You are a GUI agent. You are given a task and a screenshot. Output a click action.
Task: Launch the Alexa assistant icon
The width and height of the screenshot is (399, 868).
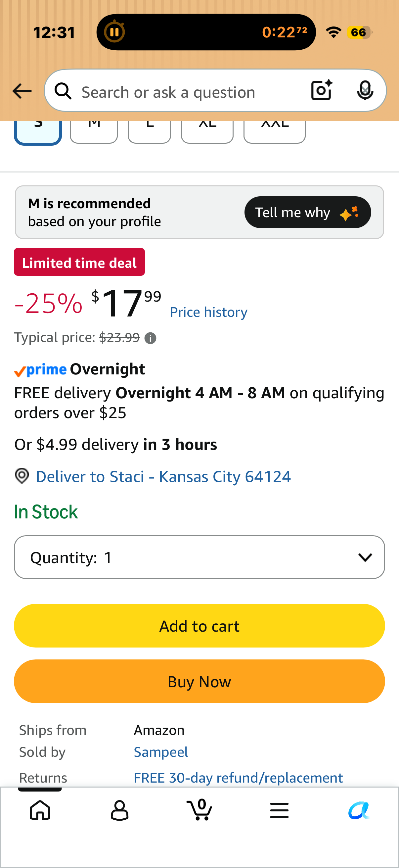tap(359, 810)
